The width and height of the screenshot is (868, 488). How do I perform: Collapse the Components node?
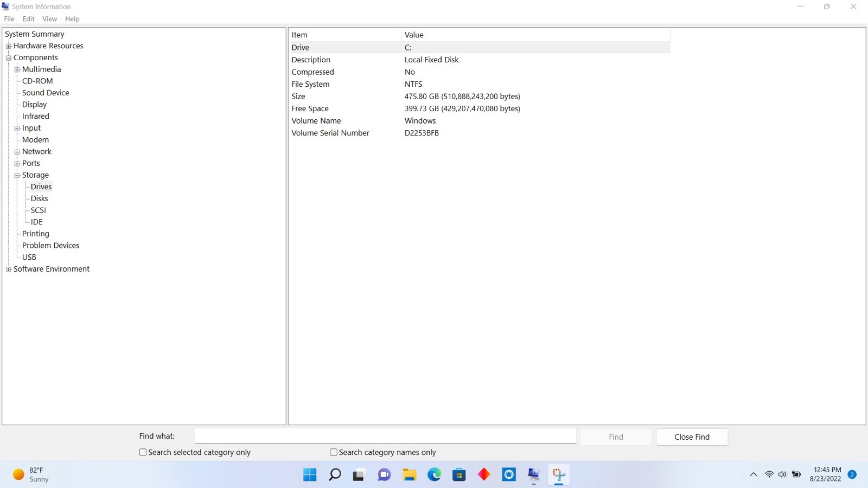tap(9, 57)
